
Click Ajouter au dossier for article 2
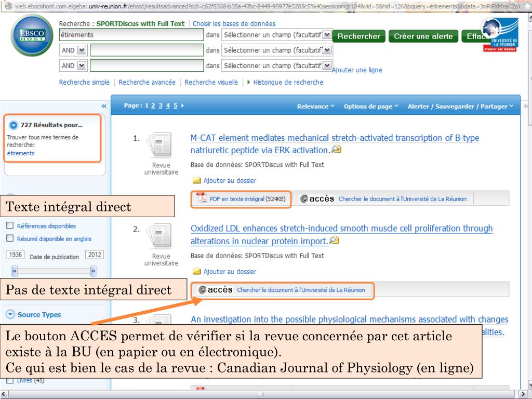tap(230, 271)
